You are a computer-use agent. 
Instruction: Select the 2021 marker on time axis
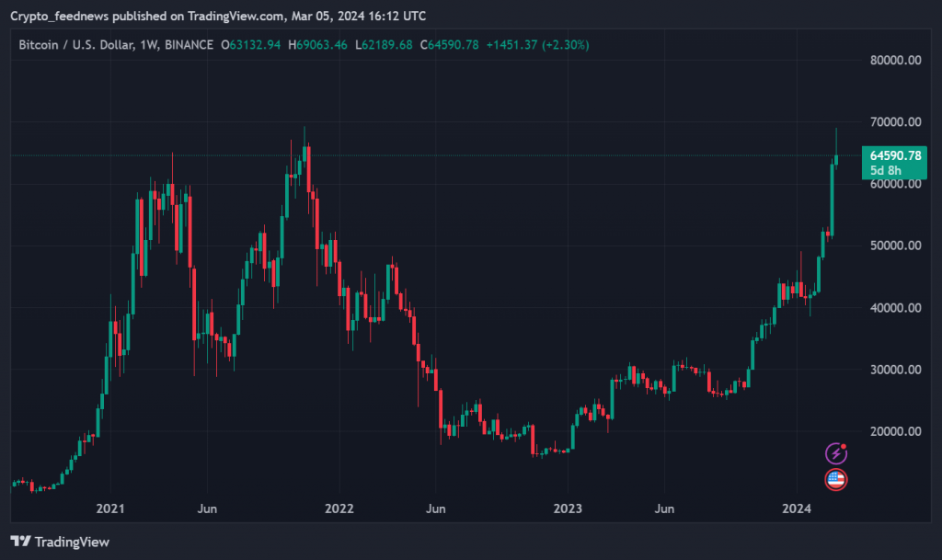[x=110, y=508]
